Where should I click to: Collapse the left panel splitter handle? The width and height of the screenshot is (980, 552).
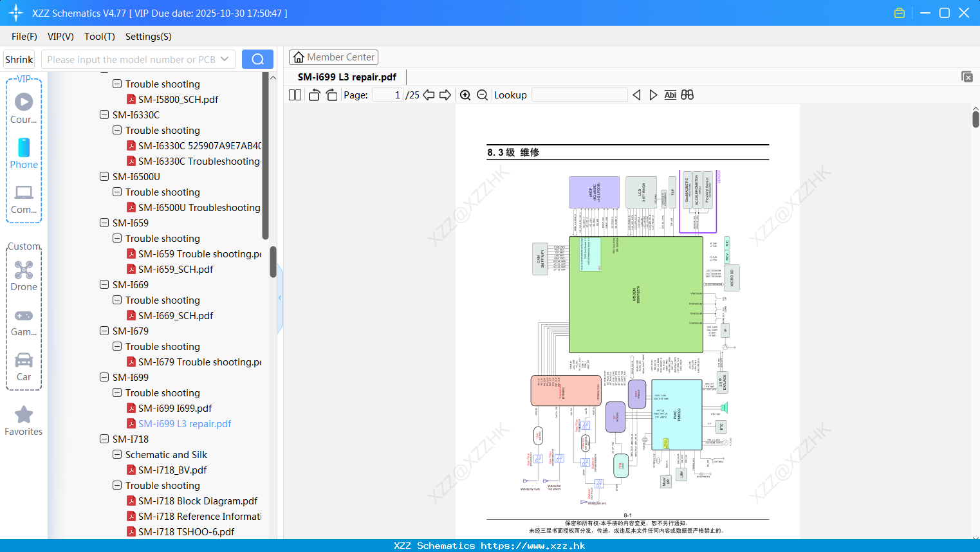pos(280,297)
